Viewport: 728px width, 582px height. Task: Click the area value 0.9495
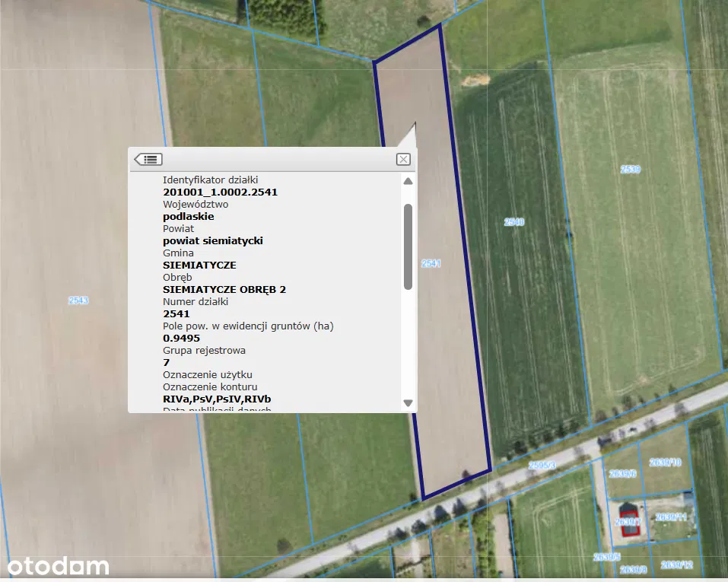coord(182,338)
